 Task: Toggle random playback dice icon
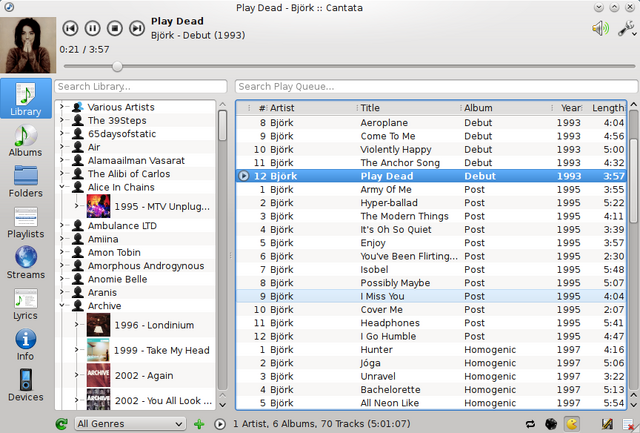tap(551, 424)
